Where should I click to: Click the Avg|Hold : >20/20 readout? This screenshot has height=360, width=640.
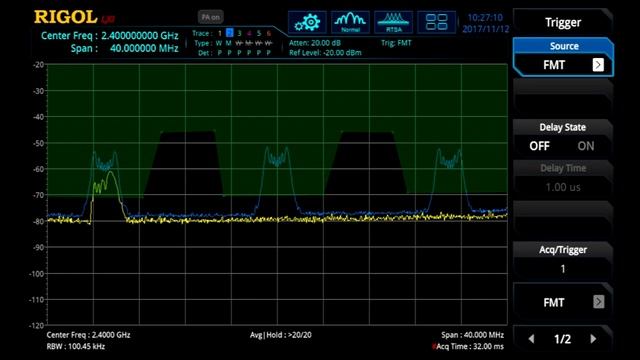coord(281,335)
